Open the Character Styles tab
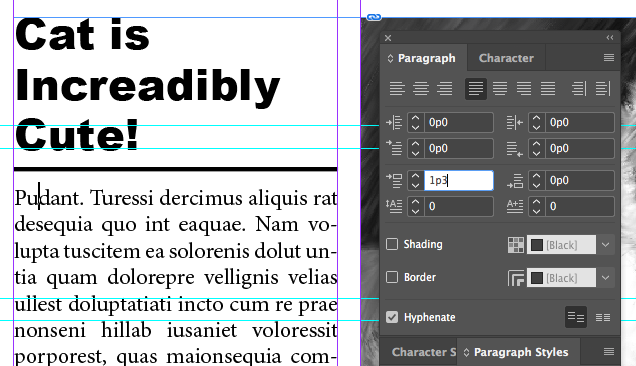The width and height of the screenshot is (636, 366). coord(423,352)
